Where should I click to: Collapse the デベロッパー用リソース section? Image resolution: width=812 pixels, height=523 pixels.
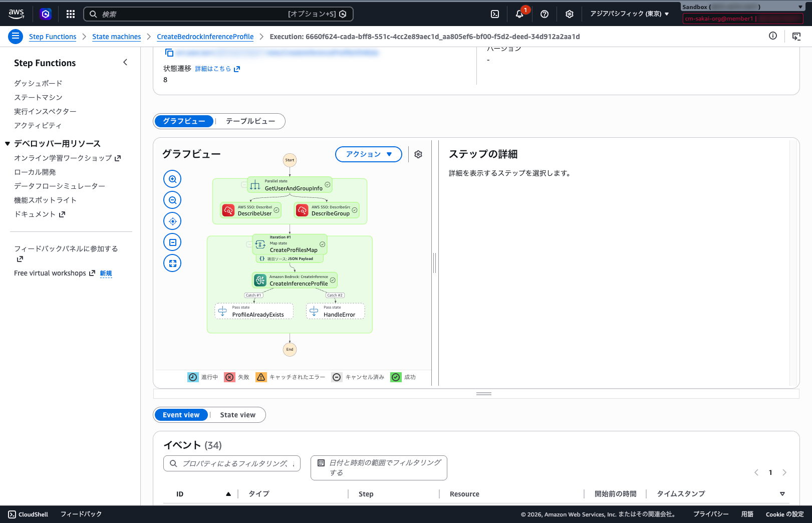(8, 144)
